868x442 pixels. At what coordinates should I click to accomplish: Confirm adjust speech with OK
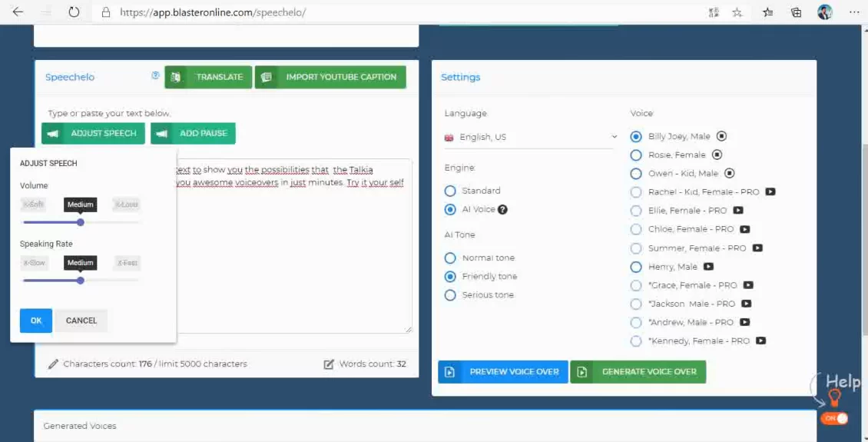[x=36, y=321]
